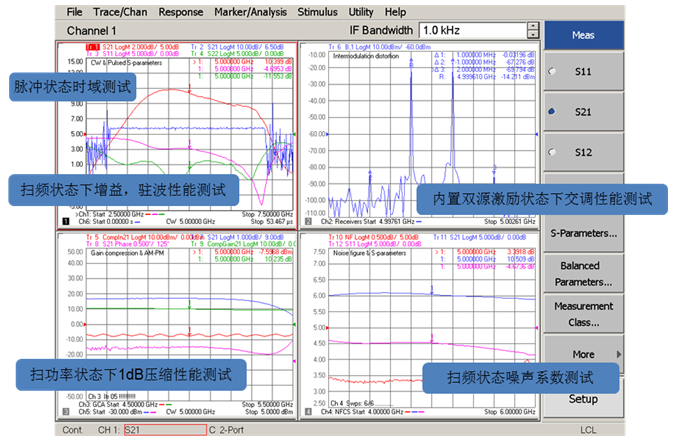Open Measurement Class... softkey

click(x=584, y=314)
